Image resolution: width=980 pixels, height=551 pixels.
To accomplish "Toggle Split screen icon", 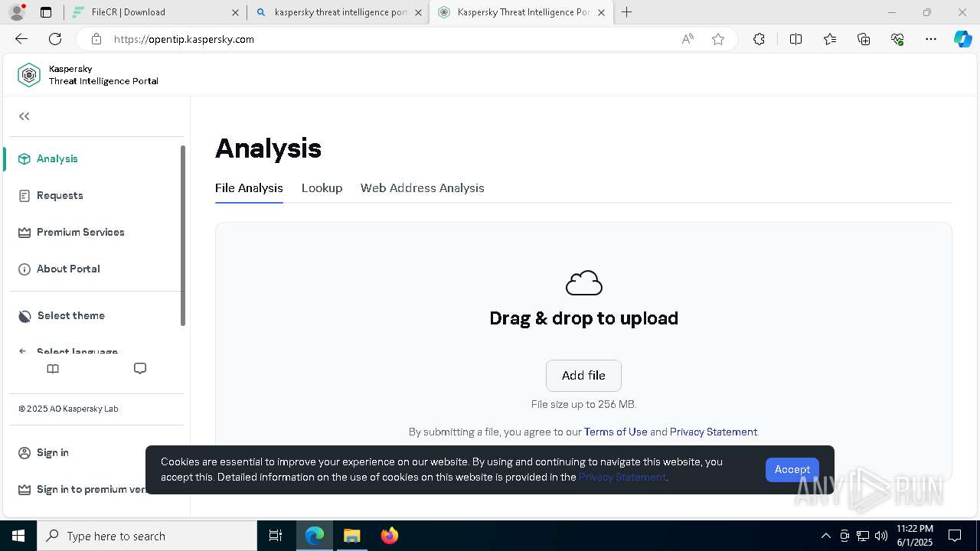I will click(x=795, y=39).
